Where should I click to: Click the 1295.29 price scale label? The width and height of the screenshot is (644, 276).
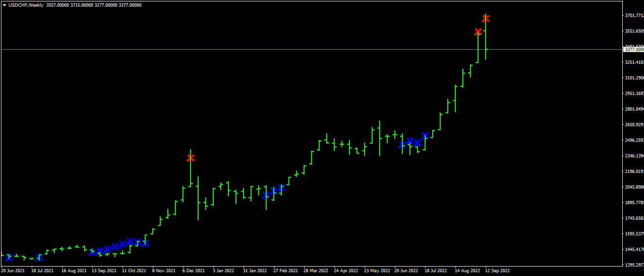point(634,265)
